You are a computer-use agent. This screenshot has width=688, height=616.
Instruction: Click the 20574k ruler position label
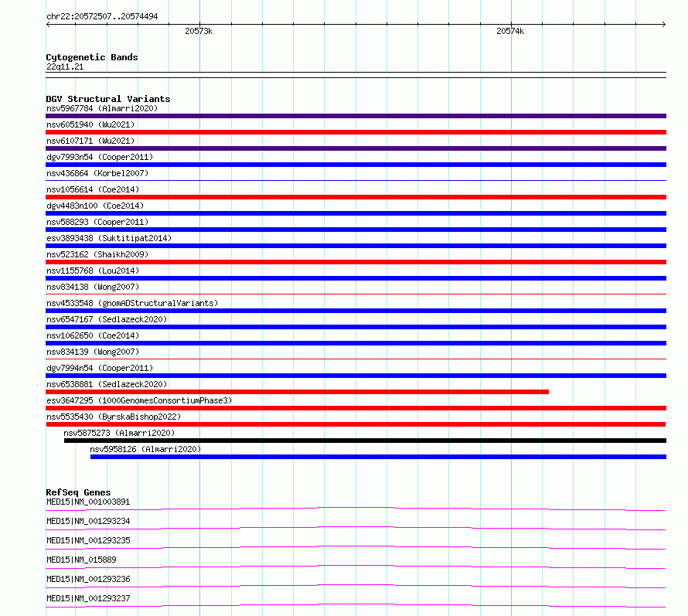[510, 31]
